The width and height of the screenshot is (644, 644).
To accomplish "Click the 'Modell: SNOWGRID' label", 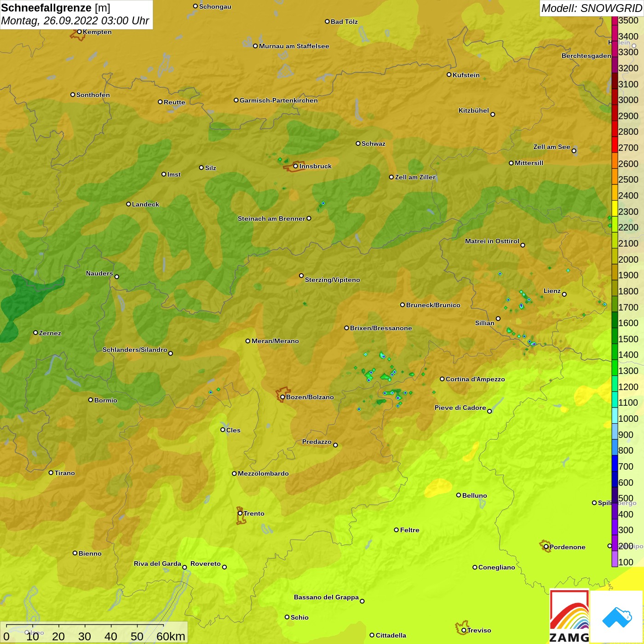I will (591, 8).
